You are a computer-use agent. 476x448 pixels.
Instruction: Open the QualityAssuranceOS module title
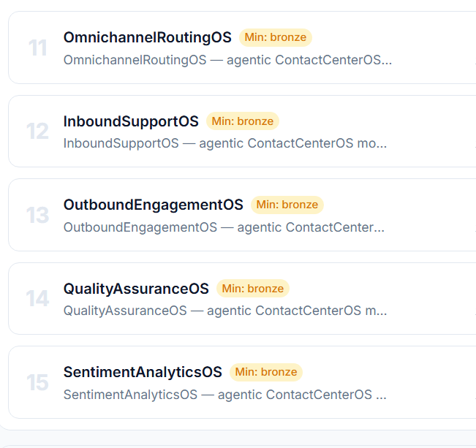(x=136, y=289)
